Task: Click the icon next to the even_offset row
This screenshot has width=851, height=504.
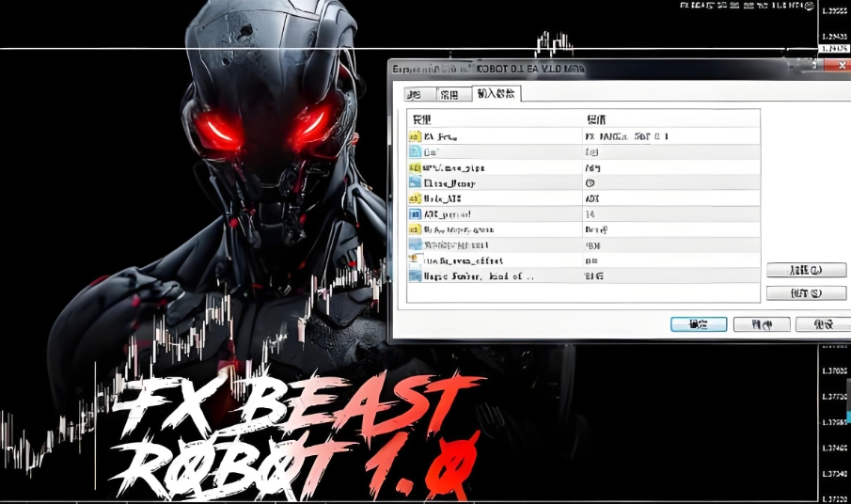Action: point(415,260)
